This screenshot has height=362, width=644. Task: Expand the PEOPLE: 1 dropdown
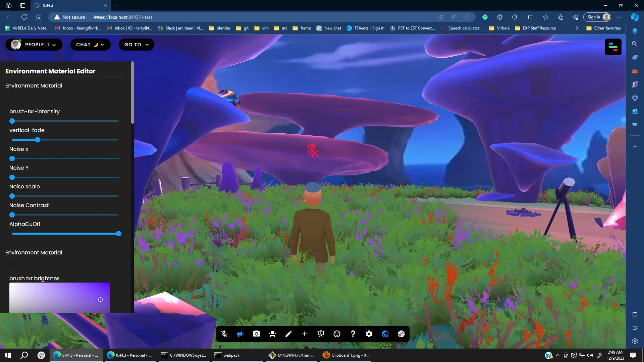coord(34,45)
